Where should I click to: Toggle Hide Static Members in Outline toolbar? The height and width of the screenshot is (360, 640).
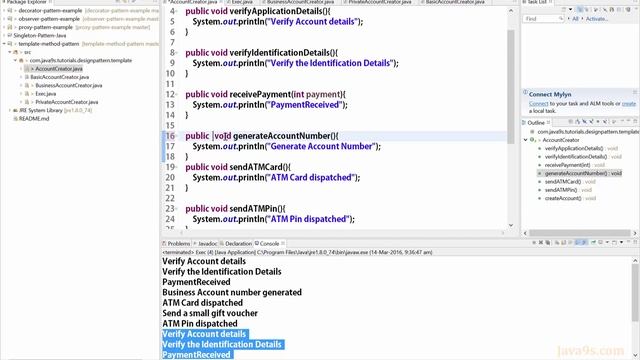pos(591,122)
